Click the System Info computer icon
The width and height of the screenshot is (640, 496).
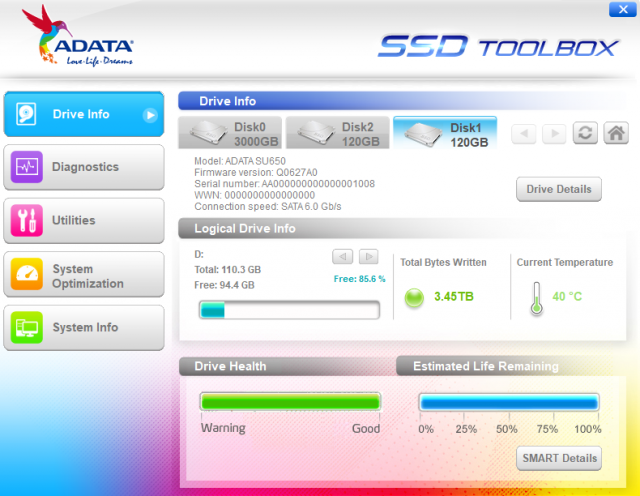[26, 327]
